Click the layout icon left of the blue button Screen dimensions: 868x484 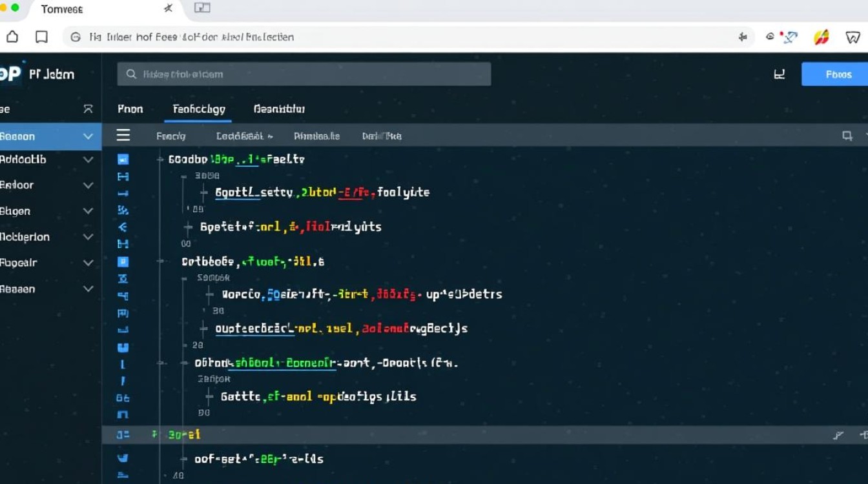tap(780, 74)
